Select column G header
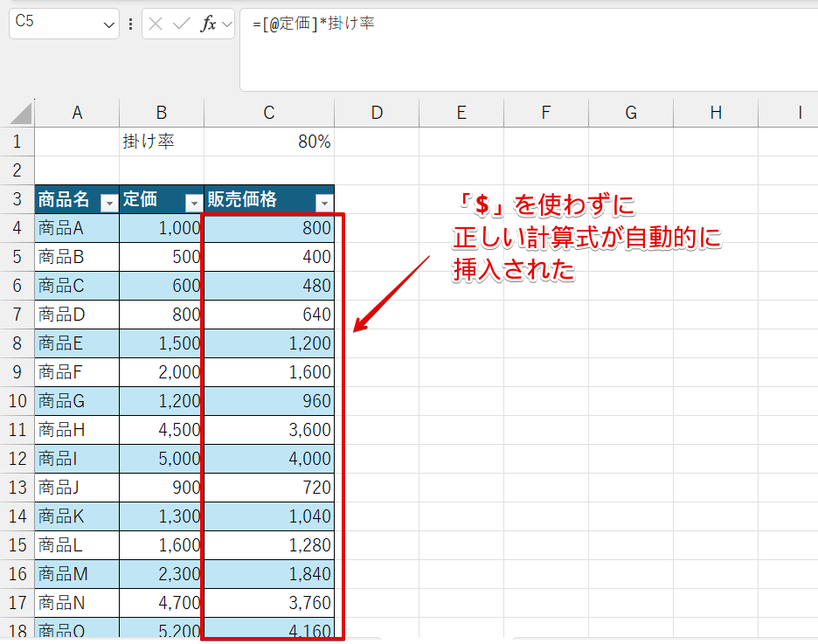818x644 pixels. [631, 113]
